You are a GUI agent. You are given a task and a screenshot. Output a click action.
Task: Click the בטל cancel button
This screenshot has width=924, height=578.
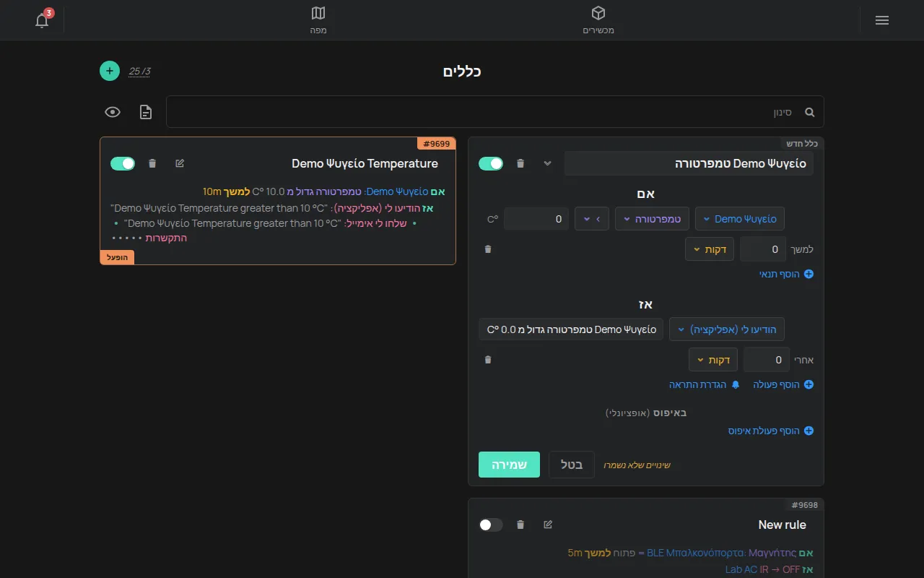pyautogui.click(x=572, y=465)
